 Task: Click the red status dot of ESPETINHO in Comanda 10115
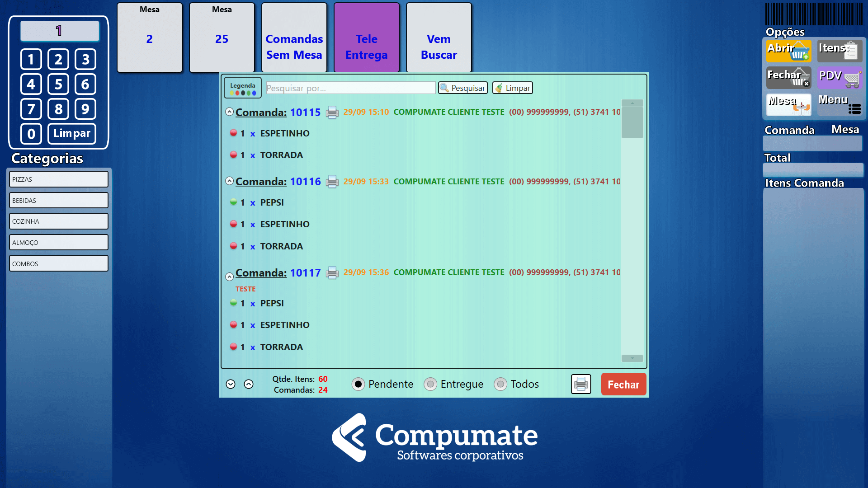pyautogui.click(x=233, y=133)
